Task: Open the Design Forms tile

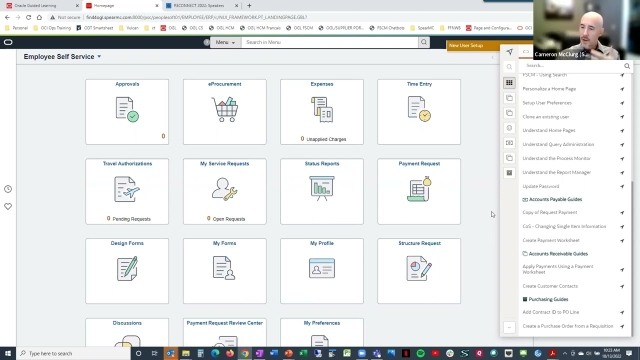Action: point(127,271)
